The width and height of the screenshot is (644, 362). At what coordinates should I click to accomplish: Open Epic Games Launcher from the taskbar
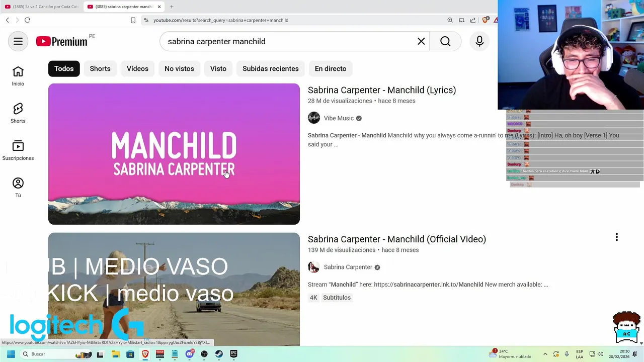(233, 354)
